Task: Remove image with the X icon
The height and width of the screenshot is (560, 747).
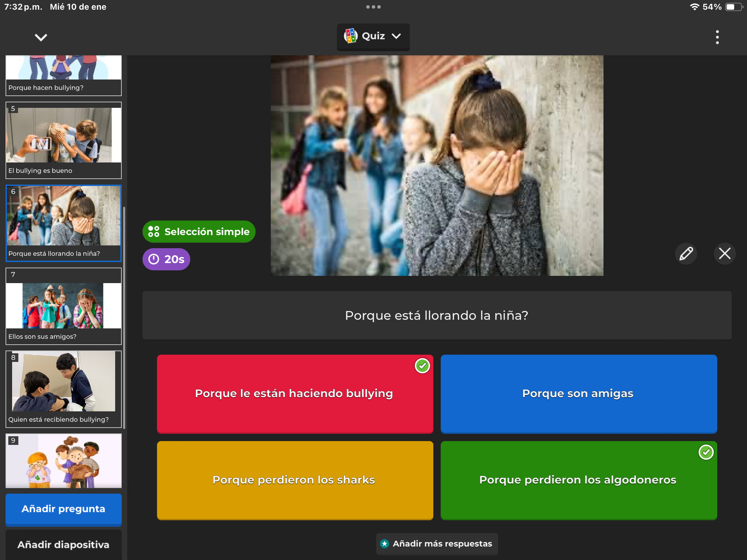Action: 725,253
